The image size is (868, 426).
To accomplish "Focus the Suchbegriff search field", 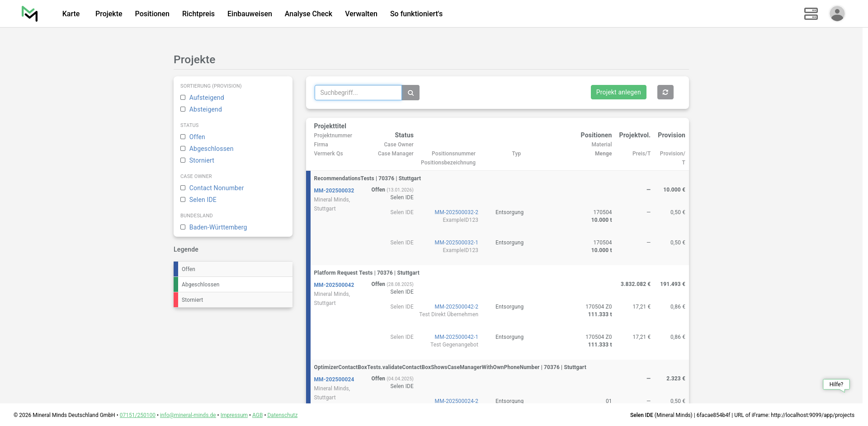I will pyautogui.click(x=358, y=93).
